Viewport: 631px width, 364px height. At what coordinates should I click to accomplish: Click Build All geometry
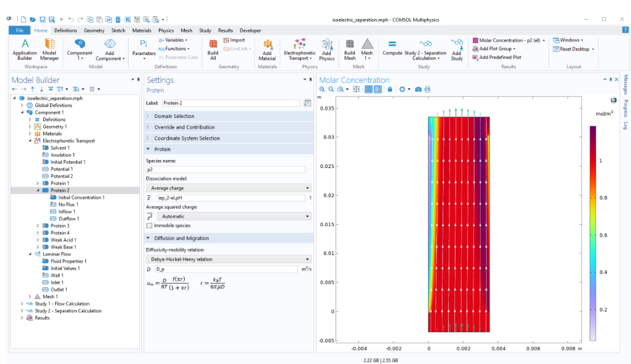tap(213, 49)
